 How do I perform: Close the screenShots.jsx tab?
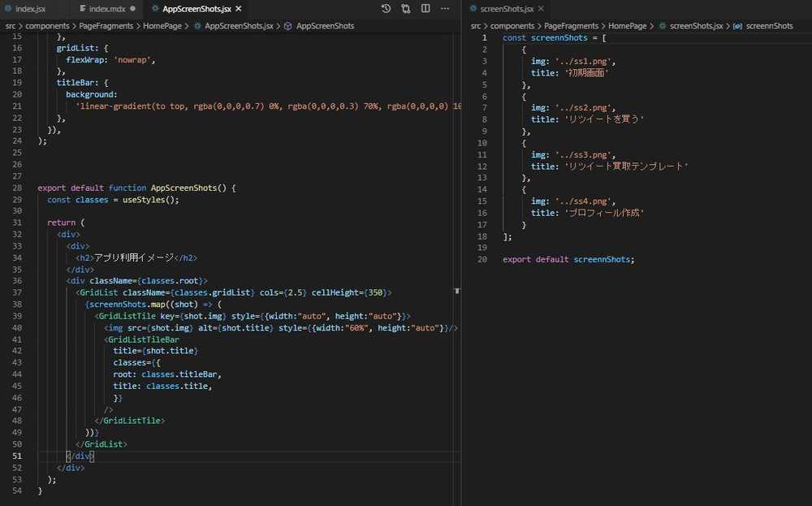541,9
